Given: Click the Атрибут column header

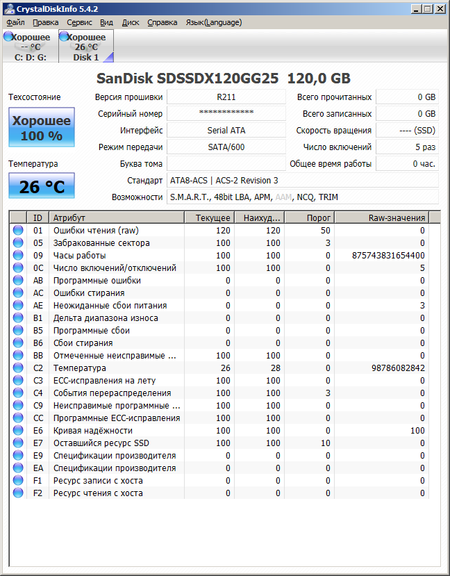Looking at the screenshot, I should point(116,217).
